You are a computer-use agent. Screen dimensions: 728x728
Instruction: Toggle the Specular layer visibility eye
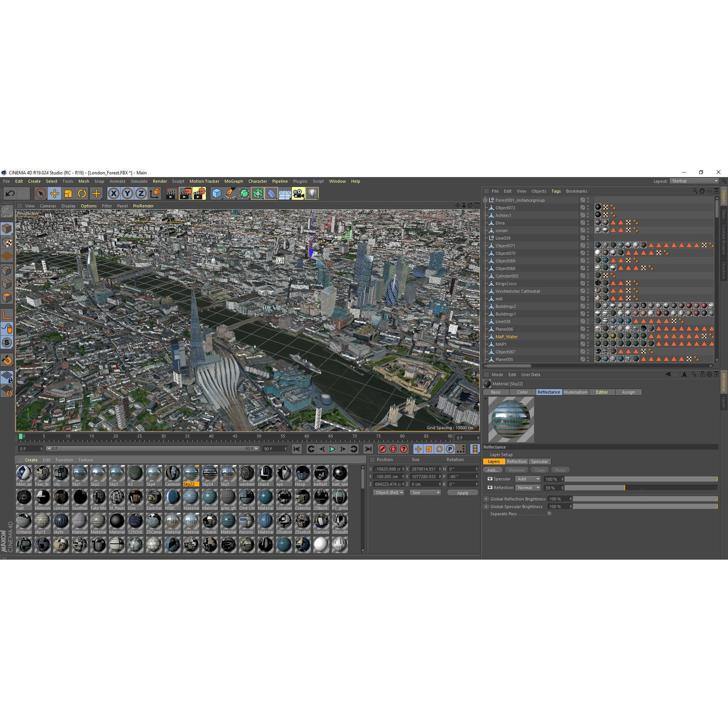490,479
